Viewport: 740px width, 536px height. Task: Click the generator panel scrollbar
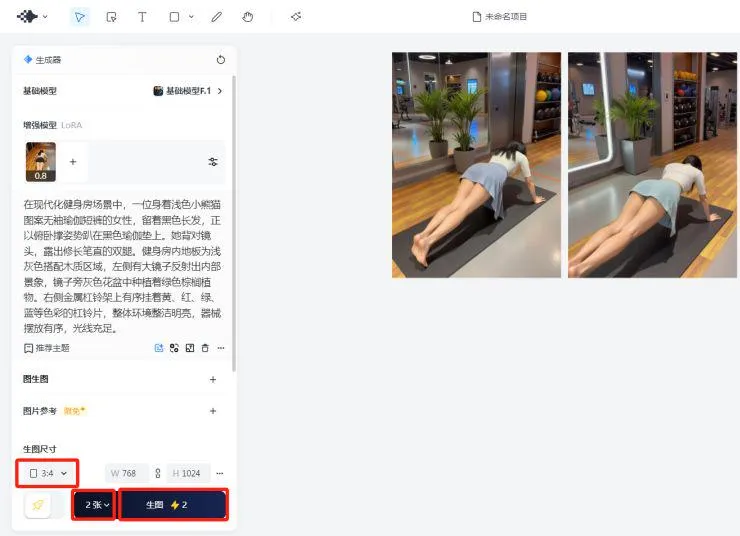coord(234,223)
